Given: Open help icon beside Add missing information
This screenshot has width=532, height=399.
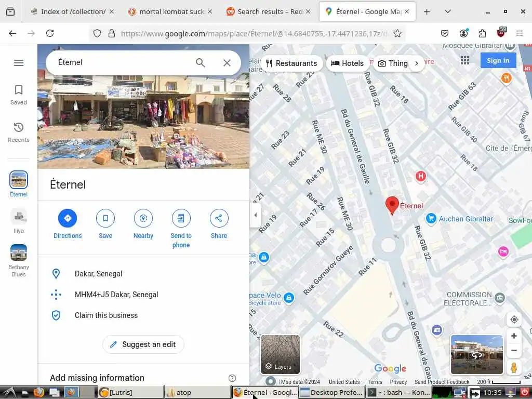Looking at the screenshot, I should (232, 378).
